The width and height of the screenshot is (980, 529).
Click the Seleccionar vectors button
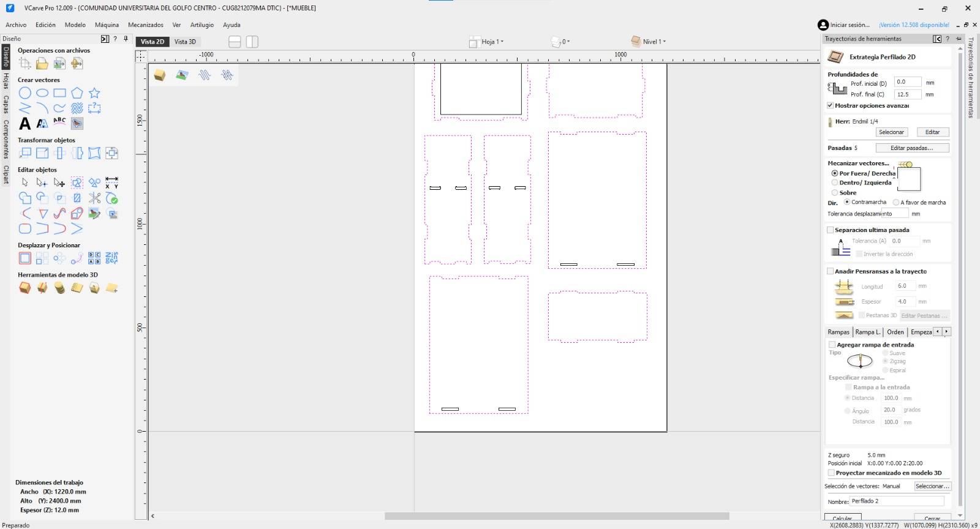[932, 486]
